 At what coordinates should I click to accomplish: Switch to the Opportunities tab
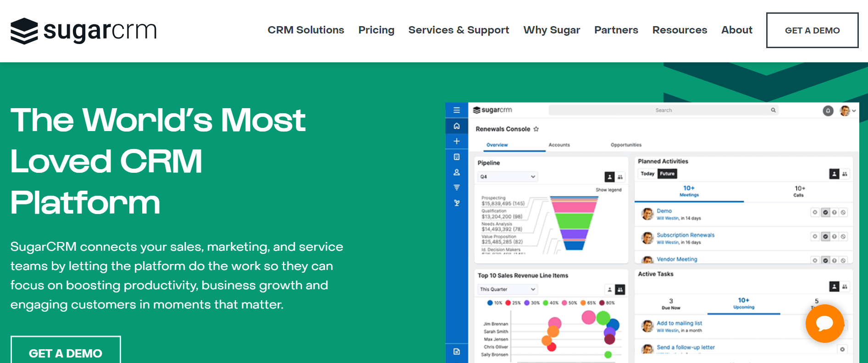[626, 145]
